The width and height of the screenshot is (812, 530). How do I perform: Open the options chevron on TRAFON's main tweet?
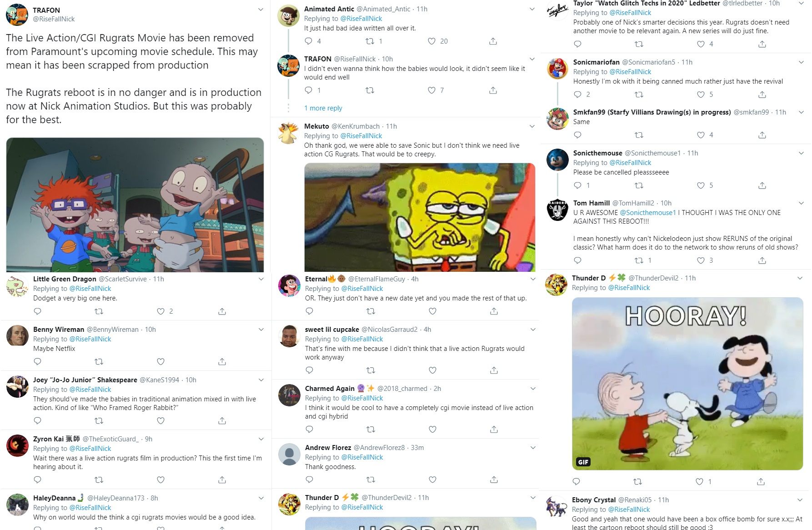[x=261, y=10]
